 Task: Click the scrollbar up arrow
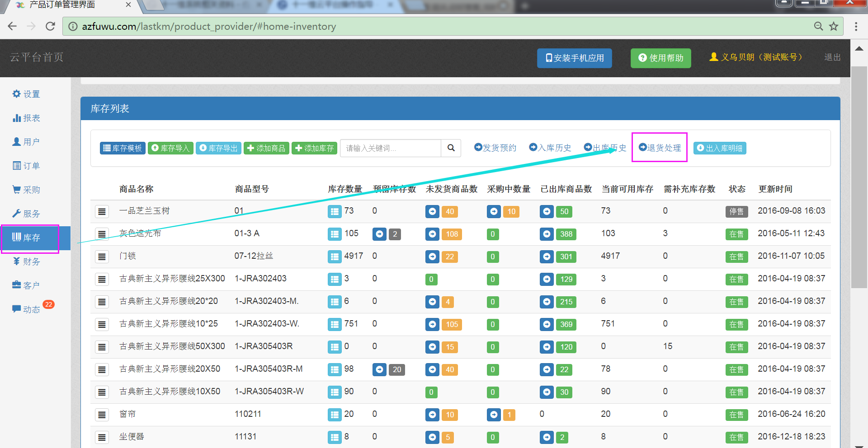(859, 48)
